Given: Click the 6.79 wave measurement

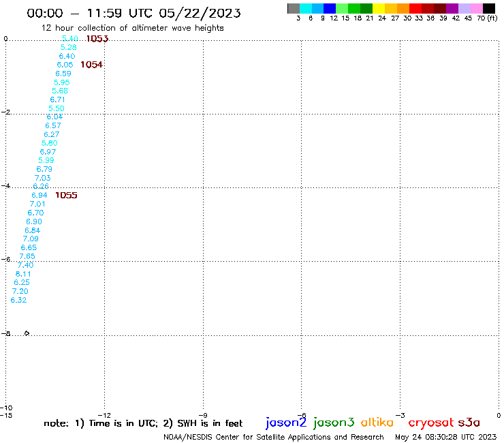Looking at the screenshot, I should [44, 169].
